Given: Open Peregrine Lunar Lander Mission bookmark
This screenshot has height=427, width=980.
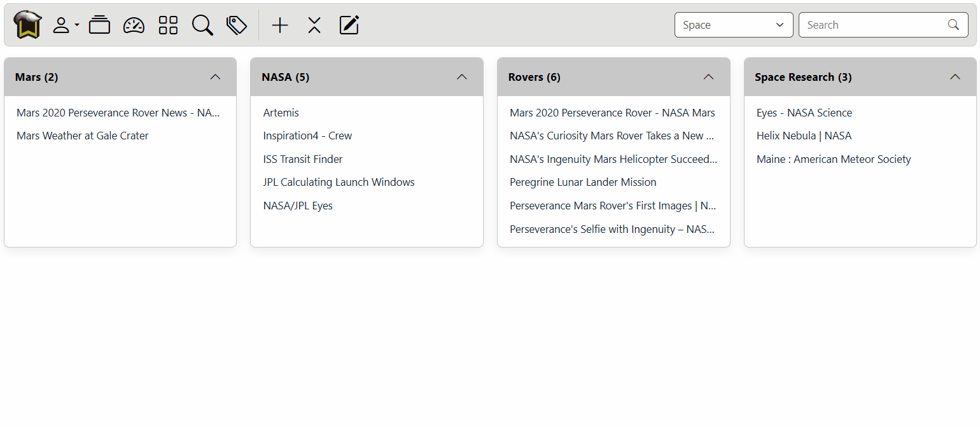Looking at the screenshot, I should click(583, 182).
